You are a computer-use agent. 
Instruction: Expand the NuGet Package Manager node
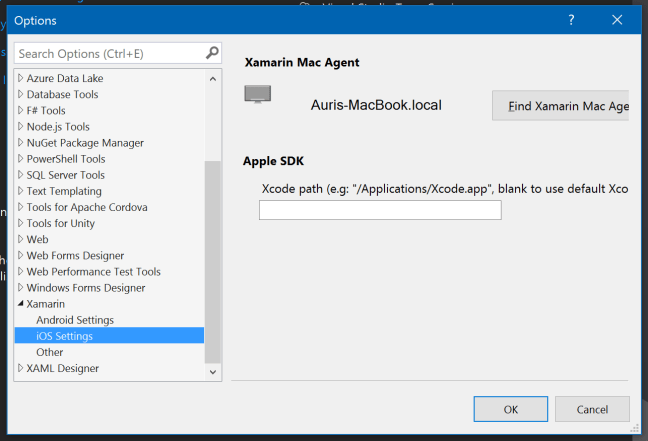[20, 143]
